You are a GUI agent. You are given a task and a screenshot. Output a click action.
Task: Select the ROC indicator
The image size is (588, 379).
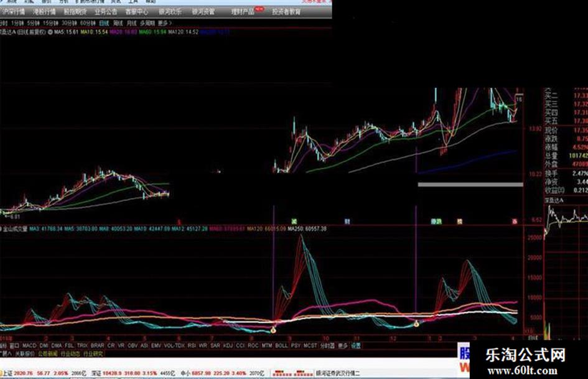coord(253,345)
